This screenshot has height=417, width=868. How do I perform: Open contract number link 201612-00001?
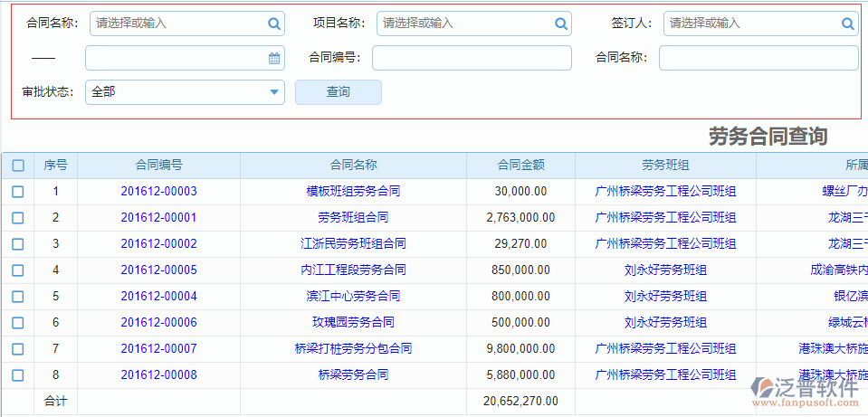[x=158, y=218]
